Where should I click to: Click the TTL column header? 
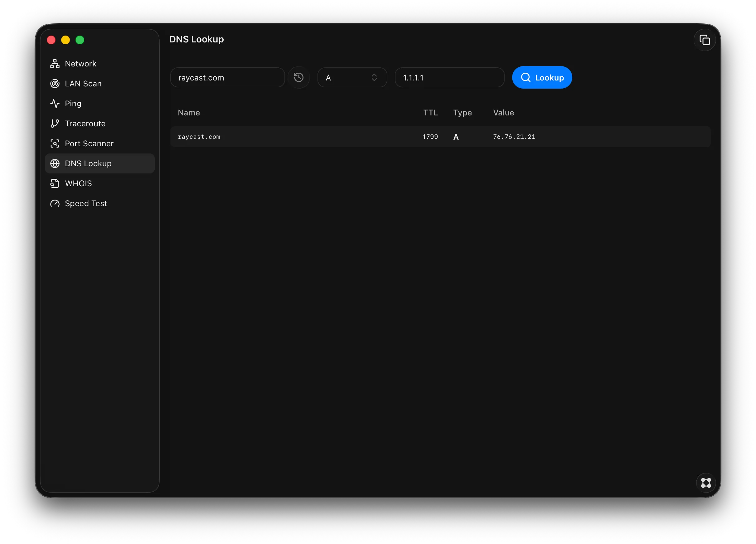[430, 113]
